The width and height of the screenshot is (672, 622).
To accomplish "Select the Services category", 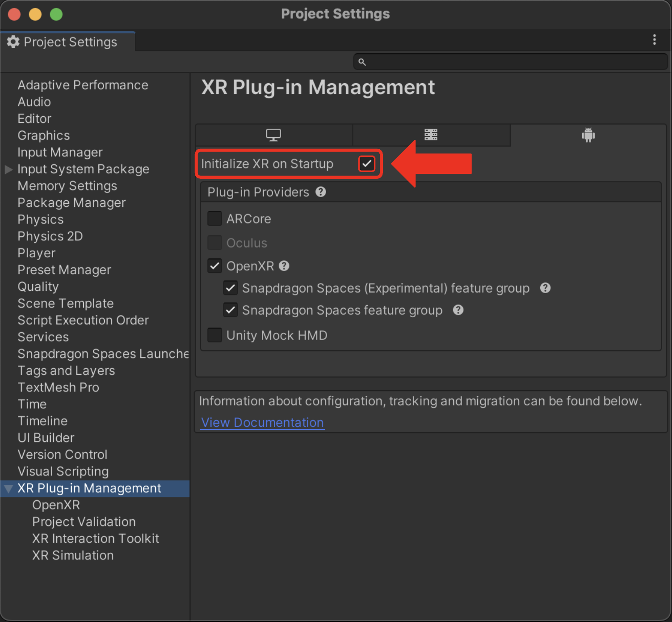I will [43, 337].
